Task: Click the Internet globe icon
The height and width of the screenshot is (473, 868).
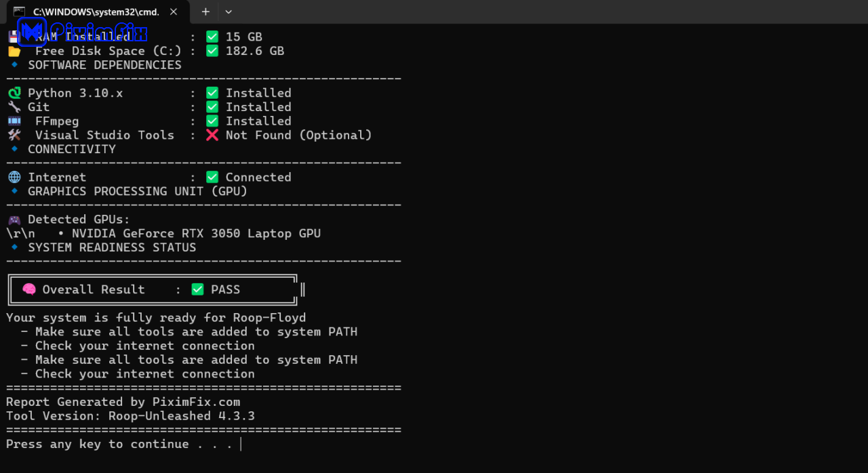Action: [14, 177]
